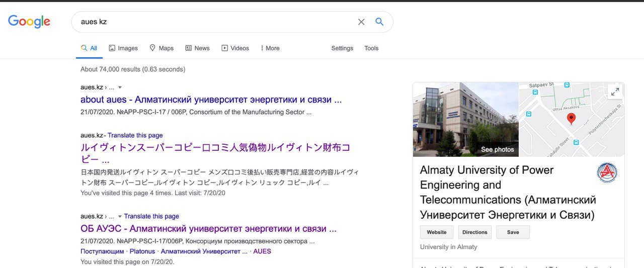
Task: Open the 'Алматинский Университет ...' sitelink
Action: tap(204, 251)
